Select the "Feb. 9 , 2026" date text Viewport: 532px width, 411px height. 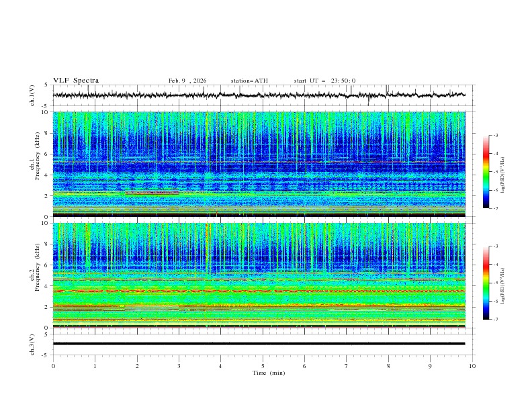pos(187,81)
